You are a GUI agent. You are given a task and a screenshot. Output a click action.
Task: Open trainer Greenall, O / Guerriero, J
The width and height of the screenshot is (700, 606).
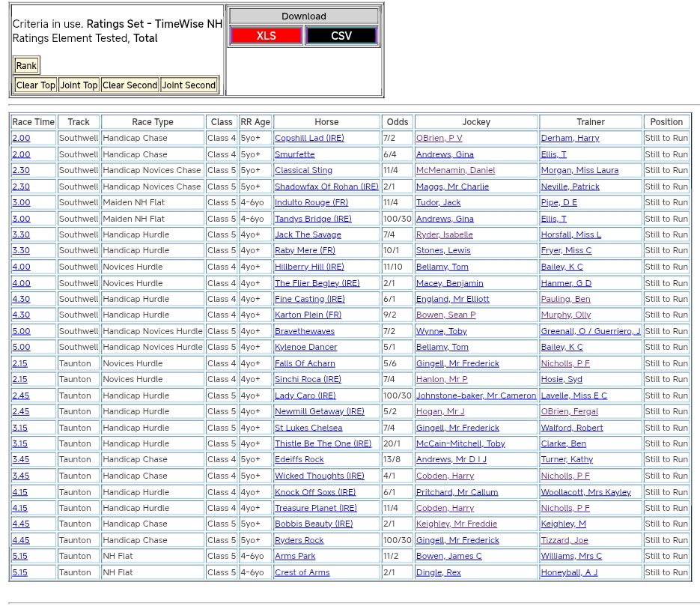point(590,332)
